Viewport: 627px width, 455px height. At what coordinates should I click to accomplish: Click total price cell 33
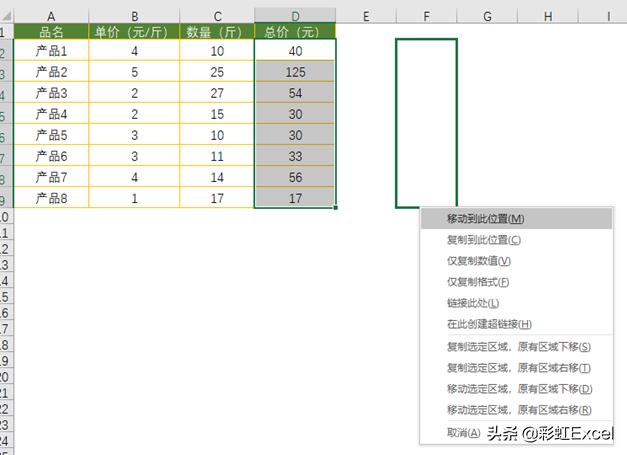point(295,156)
